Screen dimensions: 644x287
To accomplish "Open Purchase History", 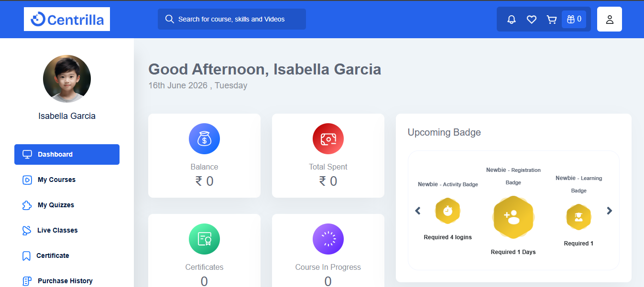I will click(67, 281).
